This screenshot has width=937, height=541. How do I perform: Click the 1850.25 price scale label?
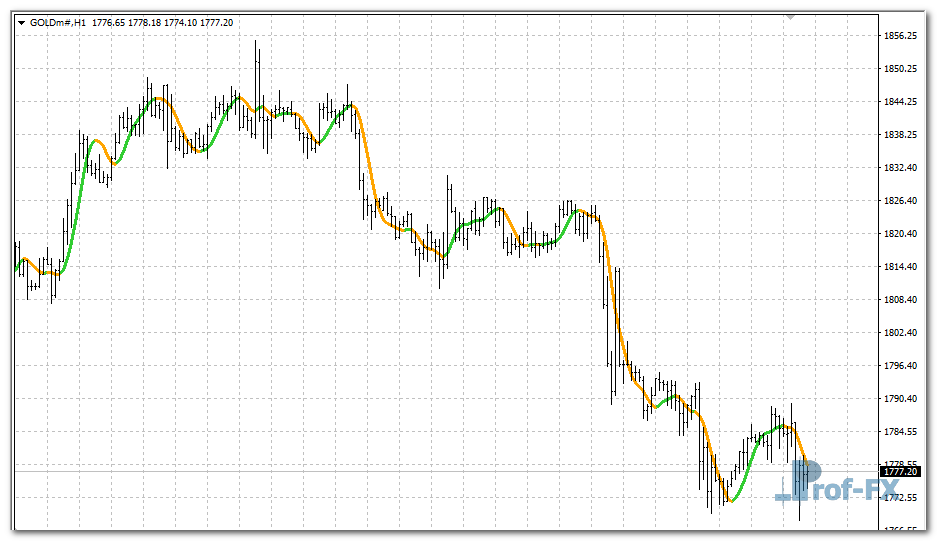point(901,69)
